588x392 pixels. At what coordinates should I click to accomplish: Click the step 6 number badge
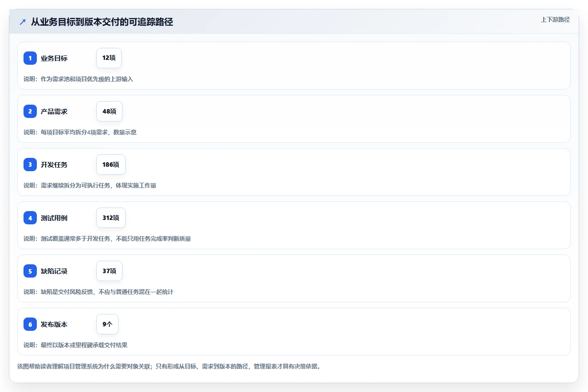click(x=30, y=324)
